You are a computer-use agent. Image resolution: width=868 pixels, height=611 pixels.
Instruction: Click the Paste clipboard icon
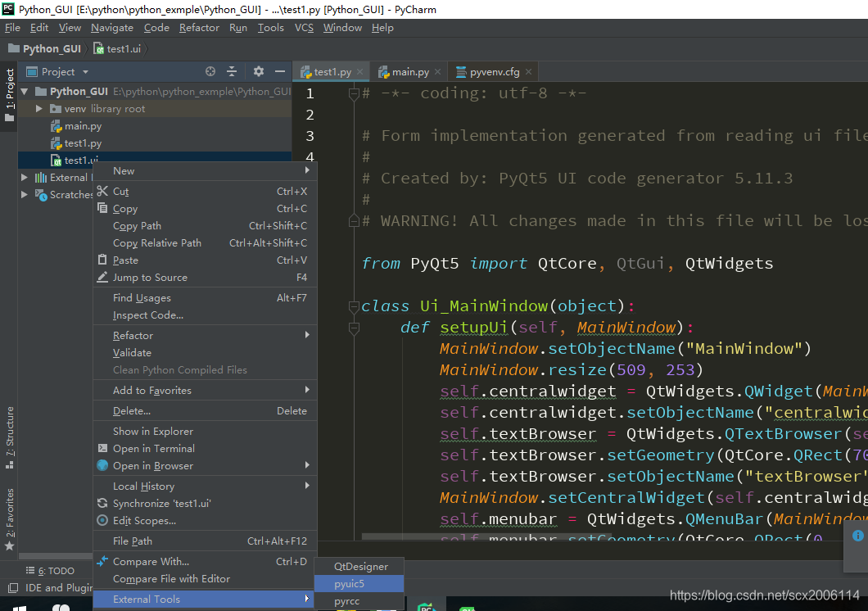point(102,260)
